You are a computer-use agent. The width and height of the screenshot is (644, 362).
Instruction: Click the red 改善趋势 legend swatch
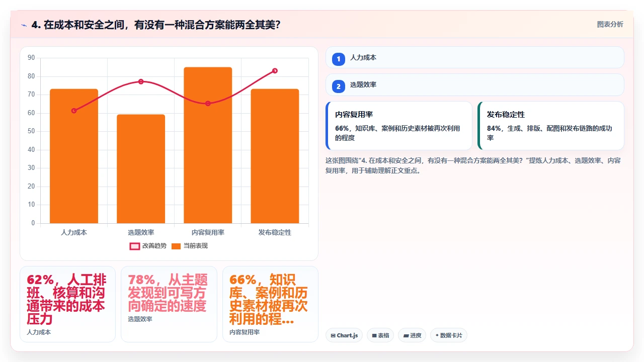135,246
